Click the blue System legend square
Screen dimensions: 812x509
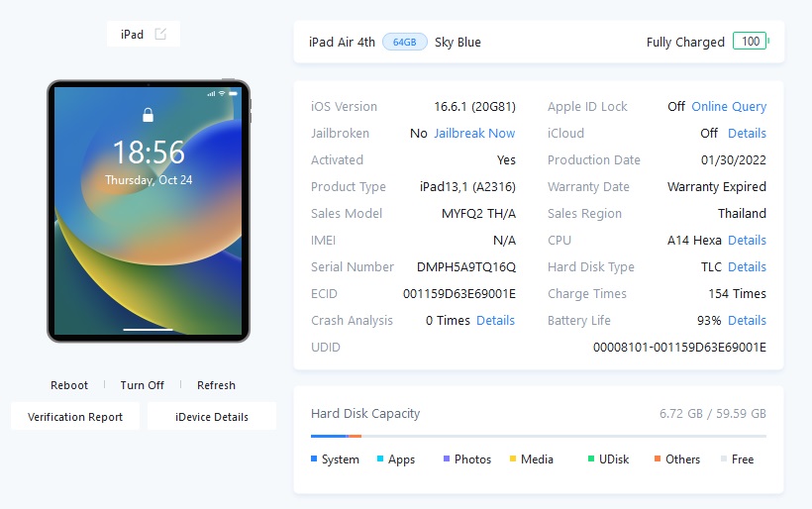(314, 458)
